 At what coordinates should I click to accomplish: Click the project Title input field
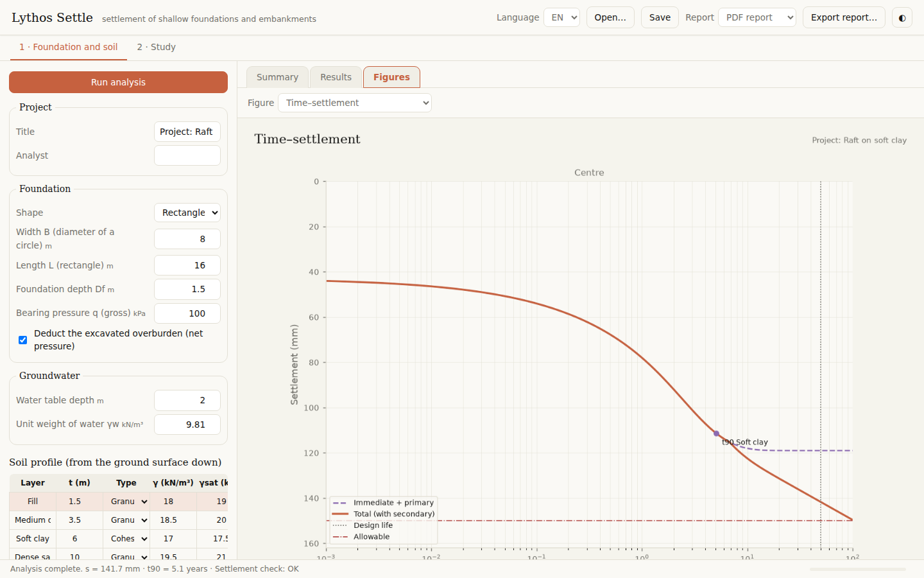click(x=187, y=132)
